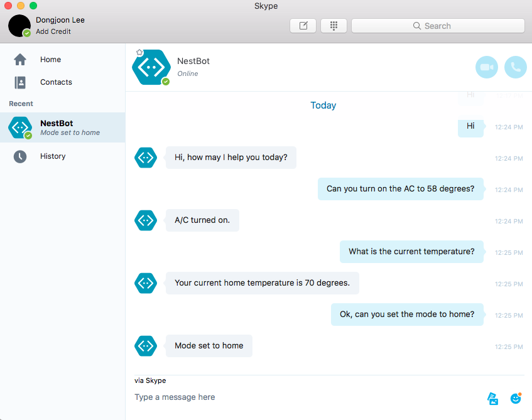The height and width of the screenshot is (420, 532).
Task: Toggle NestBot favorite star
Action: pyautogui.click(x=139, y=52)
